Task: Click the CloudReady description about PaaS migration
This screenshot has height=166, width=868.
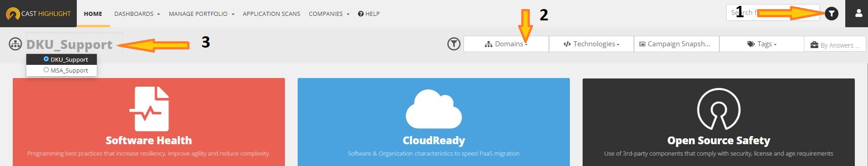Action: point(434,154)
